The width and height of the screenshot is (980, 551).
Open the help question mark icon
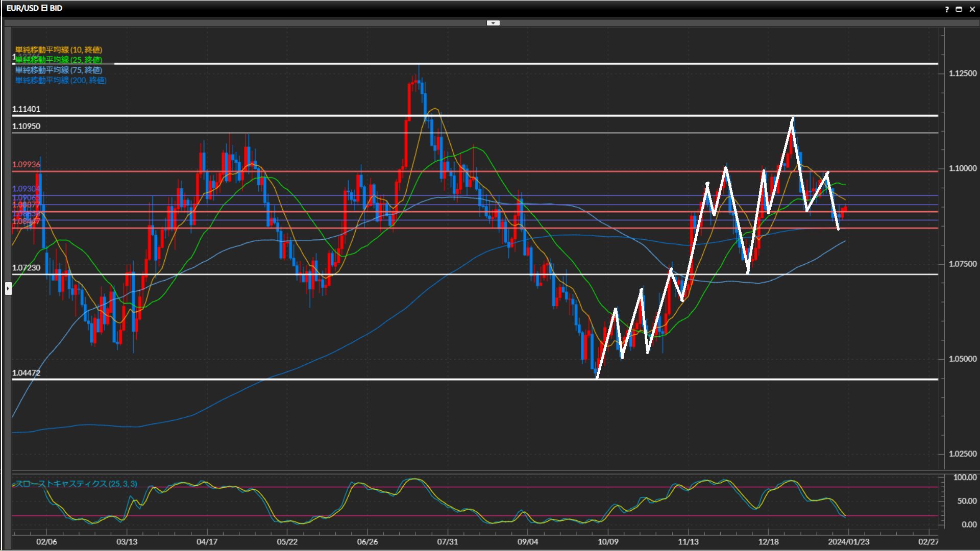click(x=947, y=9)
